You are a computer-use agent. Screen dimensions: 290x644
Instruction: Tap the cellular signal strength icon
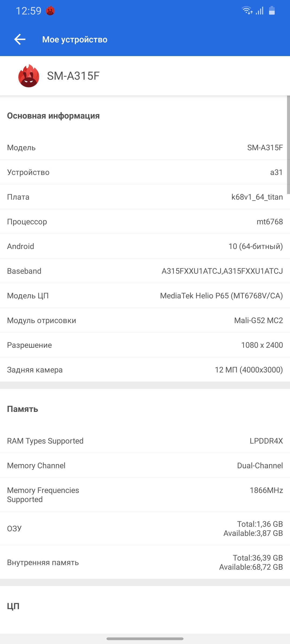[x=260, y=11]
